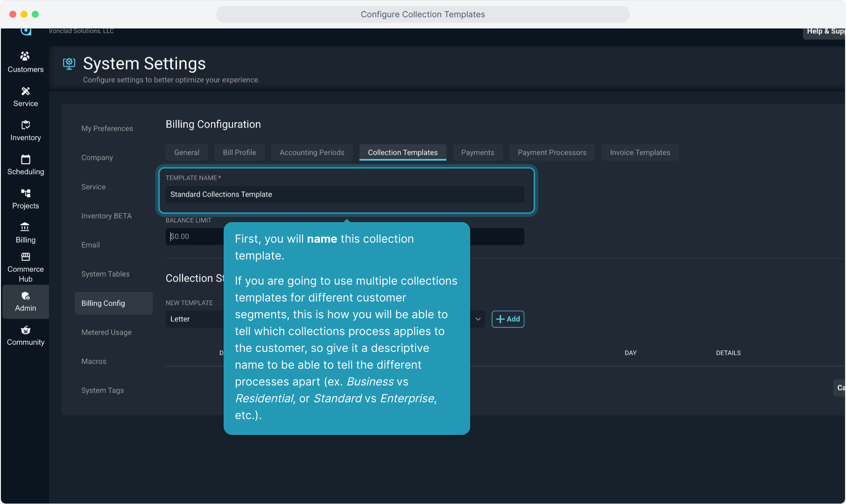Open Metered Usage settings
846x504 pixels.
(x=106, y=332)
